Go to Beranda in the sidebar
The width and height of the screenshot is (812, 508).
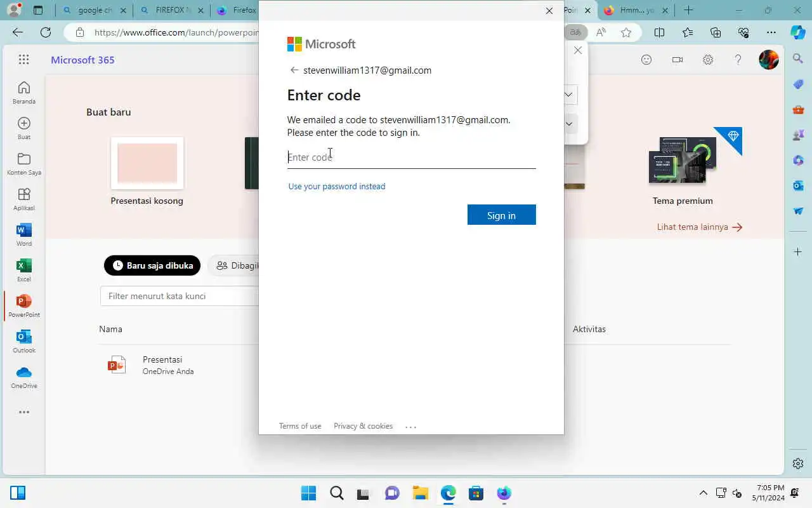24,93
